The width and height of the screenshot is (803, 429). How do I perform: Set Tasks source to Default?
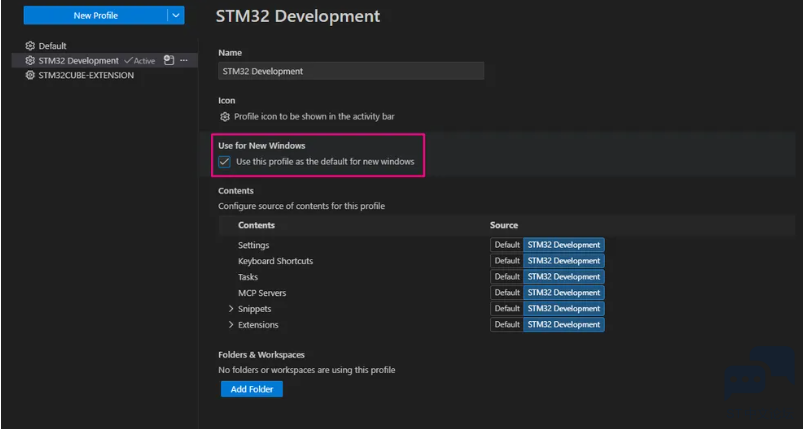point(507,276)
